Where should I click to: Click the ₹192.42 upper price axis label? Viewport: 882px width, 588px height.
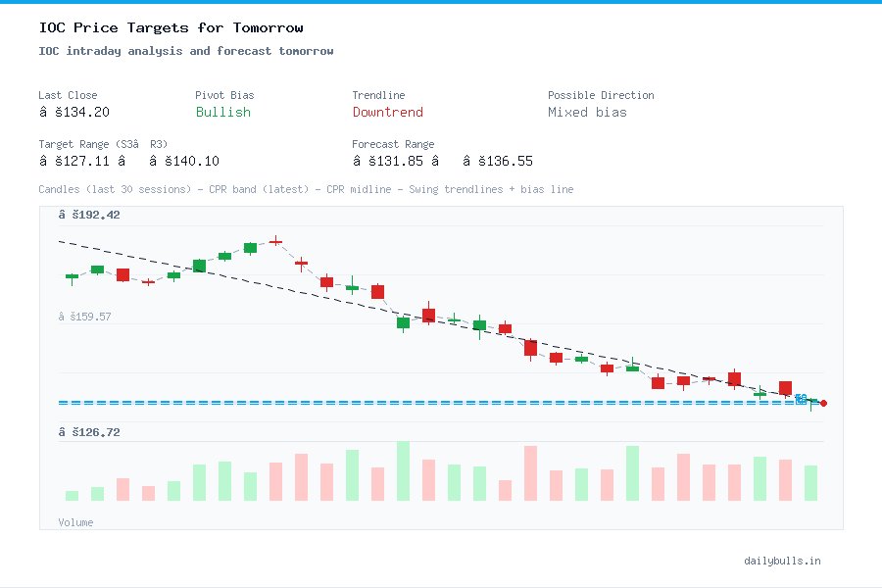click(91, 214)
